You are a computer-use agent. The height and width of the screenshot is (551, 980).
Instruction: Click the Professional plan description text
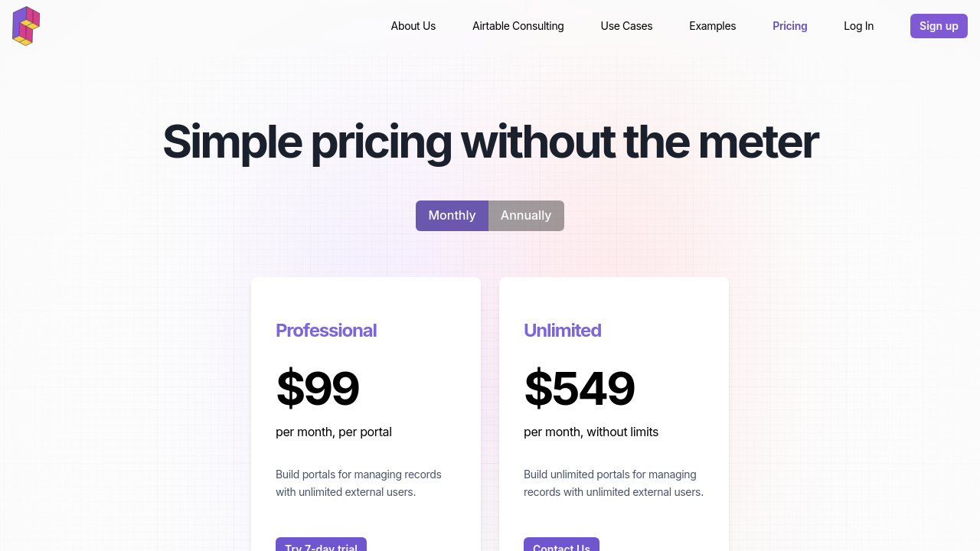click(x=358, y=483)
